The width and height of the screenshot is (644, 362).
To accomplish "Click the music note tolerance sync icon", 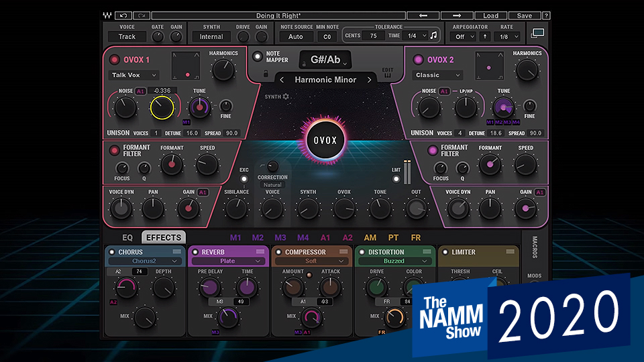I will [433, 36].
